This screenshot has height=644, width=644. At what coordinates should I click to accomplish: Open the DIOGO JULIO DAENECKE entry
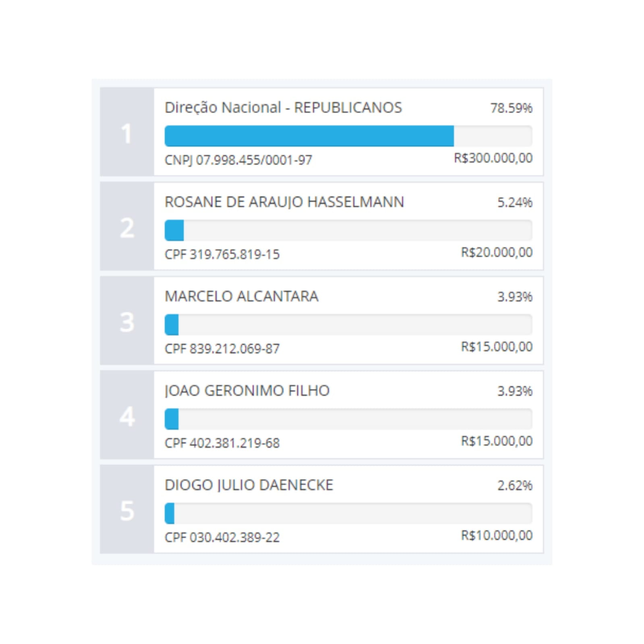[x=249, y=485]
